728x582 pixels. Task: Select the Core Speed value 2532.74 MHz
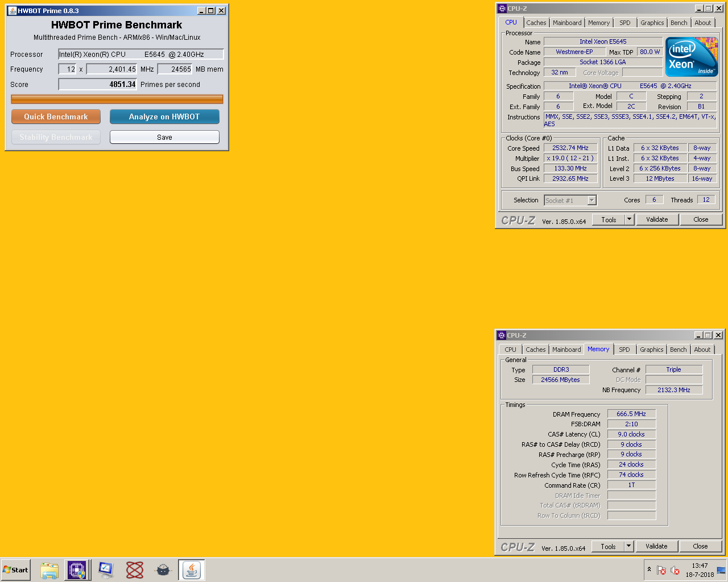coord(570,148)
